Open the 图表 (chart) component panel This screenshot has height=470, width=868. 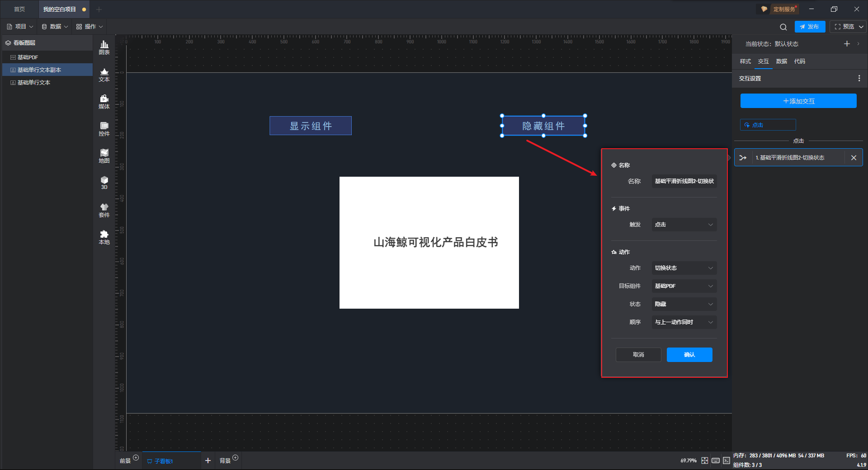(104, 47)
